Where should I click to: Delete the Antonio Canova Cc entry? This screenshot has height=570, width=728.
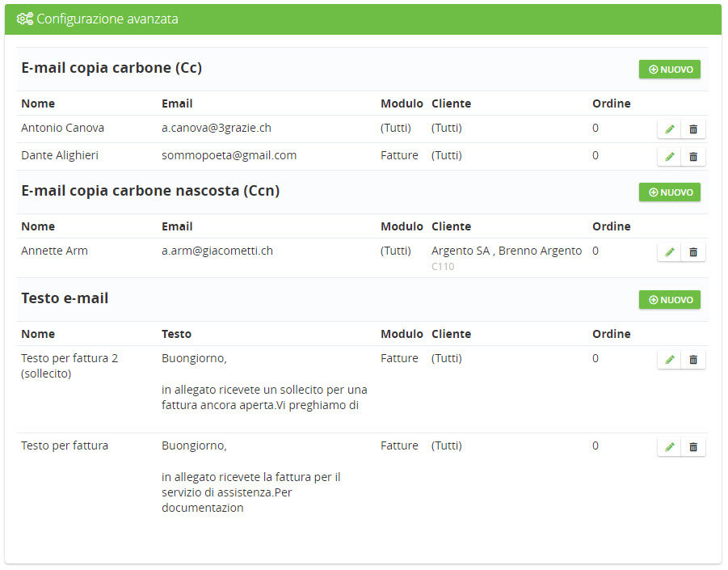click(692, 129)
